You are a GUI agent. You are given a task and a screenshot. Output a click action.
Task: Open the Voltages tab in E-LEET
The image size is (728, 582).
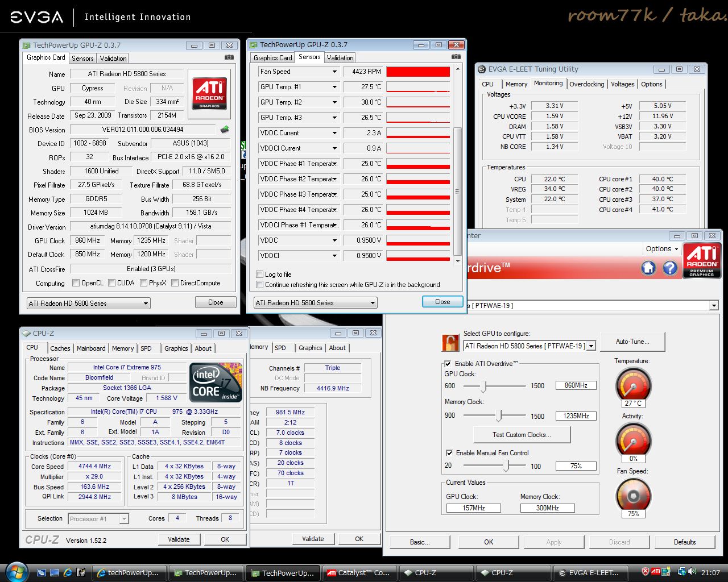click(622, 84)
